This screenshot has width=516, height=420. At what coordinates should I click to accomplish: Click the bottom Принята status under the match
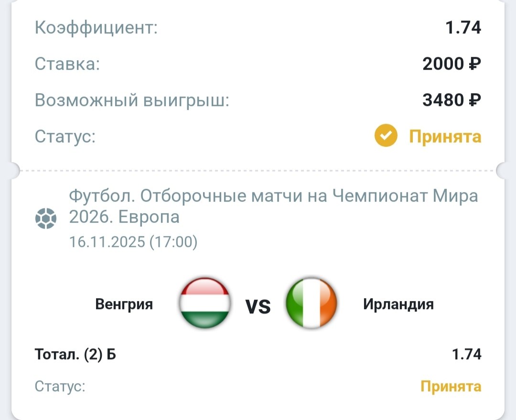(x=451, y=386)
